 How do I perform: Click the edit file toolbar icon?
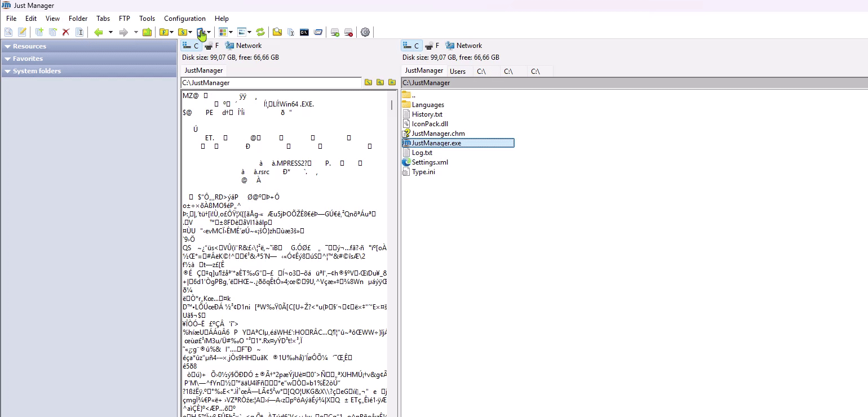click(x=22, y=32)
